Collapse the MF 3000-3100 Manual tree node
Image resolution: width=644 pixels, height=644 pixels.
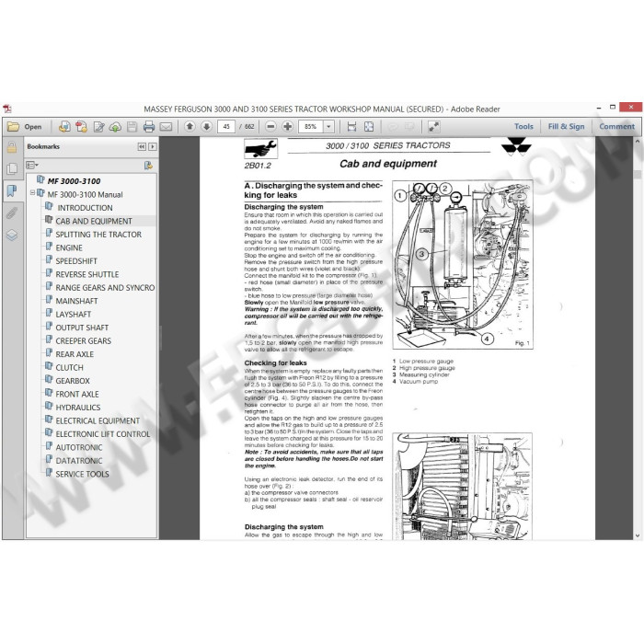(x=32, y=192)
